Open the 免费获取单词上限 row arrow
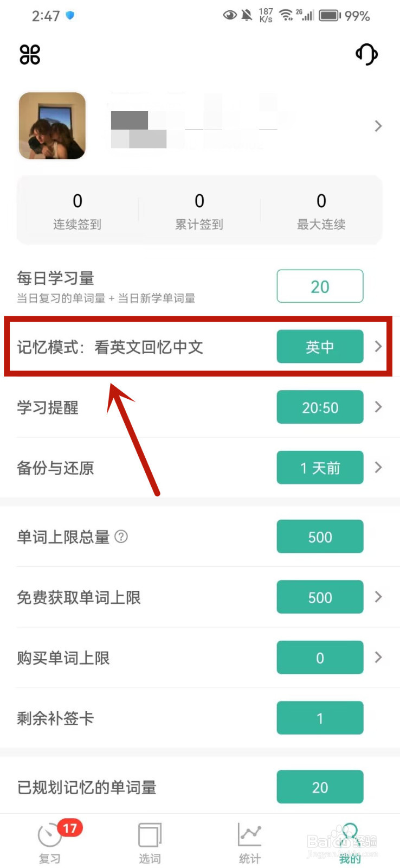The height and width of the screenshot is (868, 400). (378, 597)
